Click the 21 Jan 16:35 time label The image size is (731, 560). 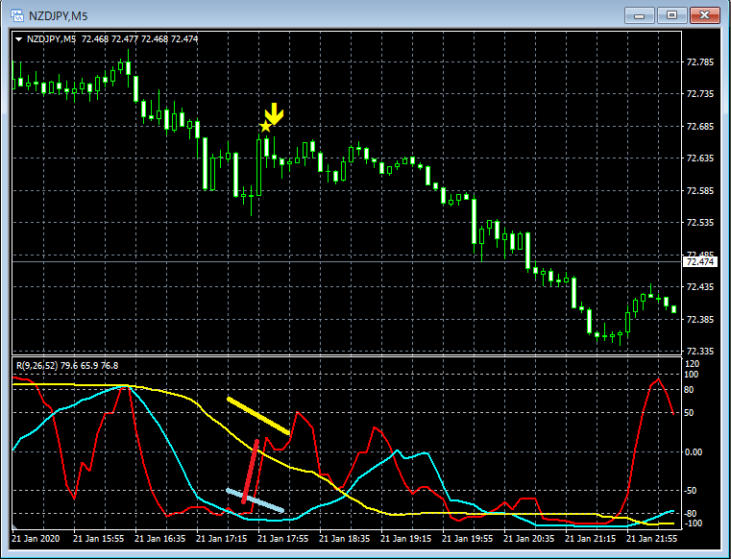(x=159, y=539)
